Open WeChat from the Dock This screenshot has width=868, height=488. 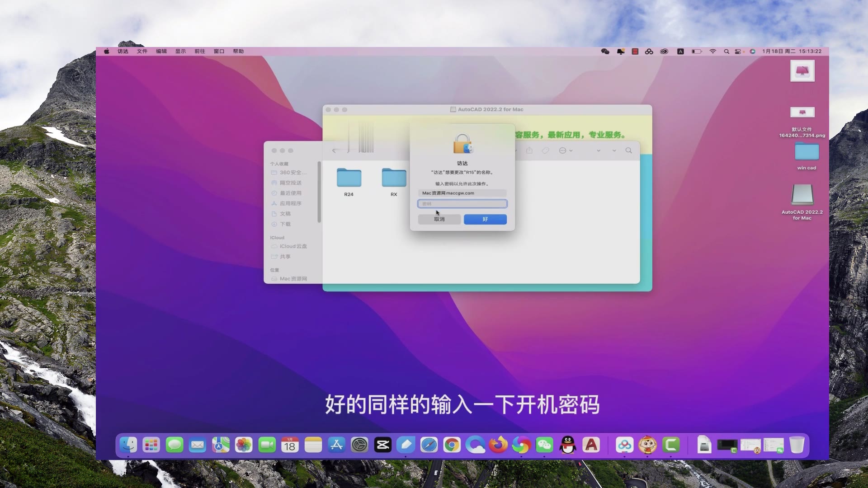[x=544, y=445]
